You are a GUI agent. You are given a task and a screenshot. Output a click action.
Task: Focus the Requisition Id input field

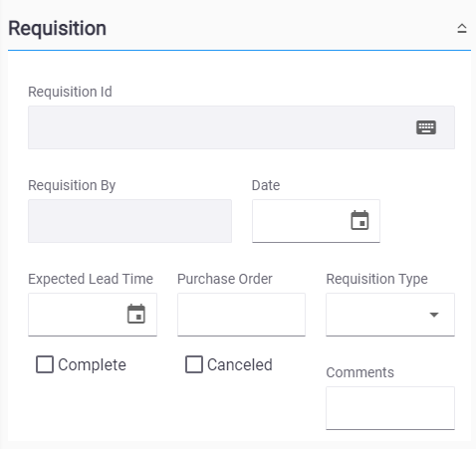coord(241,127)
